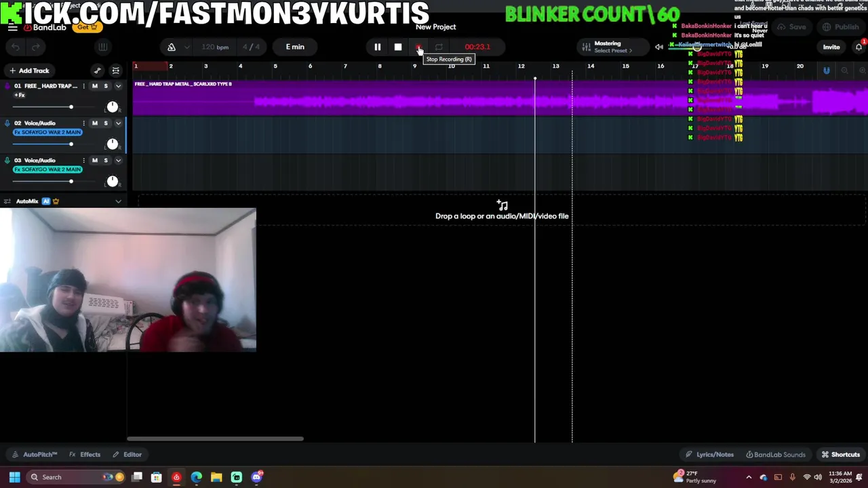Open the notifications bell
868x488 pixels.
(x=859, y=47)
